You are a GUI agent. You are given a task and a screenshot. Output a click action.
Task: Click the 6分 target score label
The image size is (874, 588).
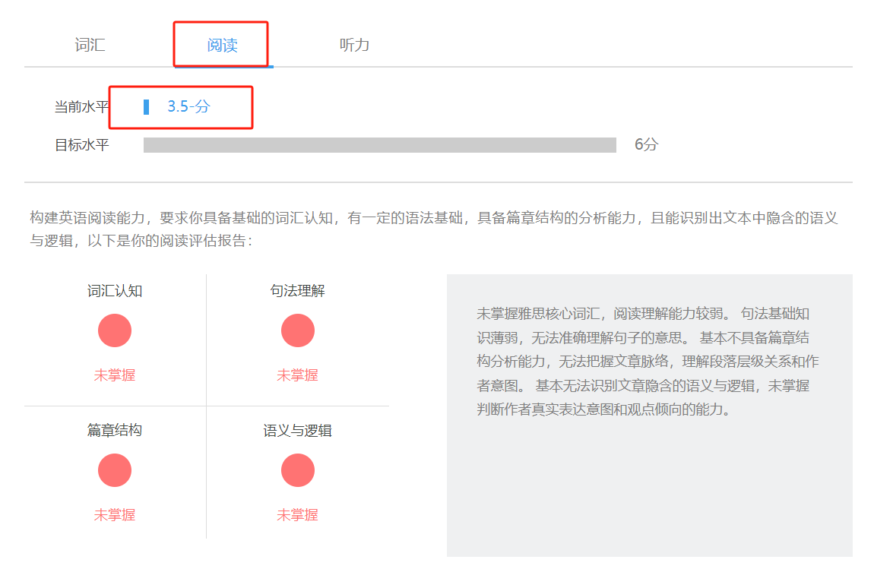[x=647, y=144]
